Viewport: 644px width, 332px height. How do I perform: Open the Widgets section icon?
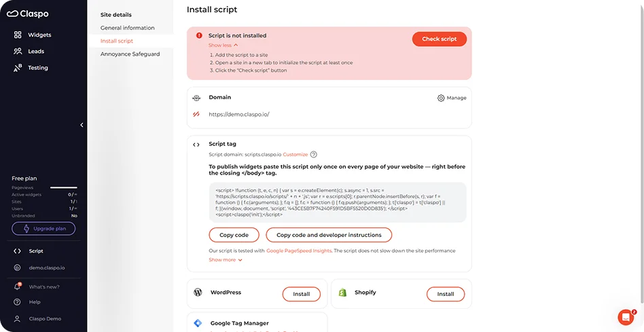tap(18, 35)
